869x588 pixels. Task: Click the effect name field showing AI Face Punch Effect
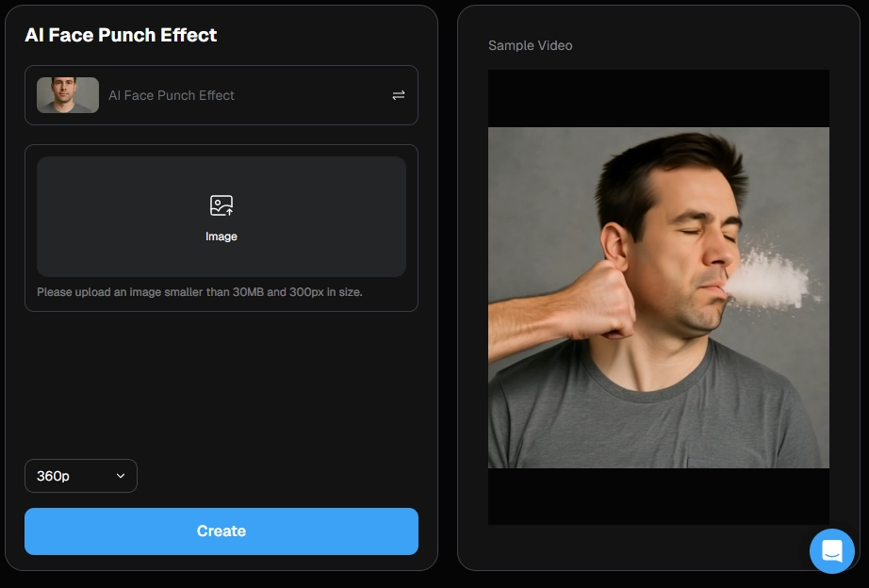(x=172, y=95)
